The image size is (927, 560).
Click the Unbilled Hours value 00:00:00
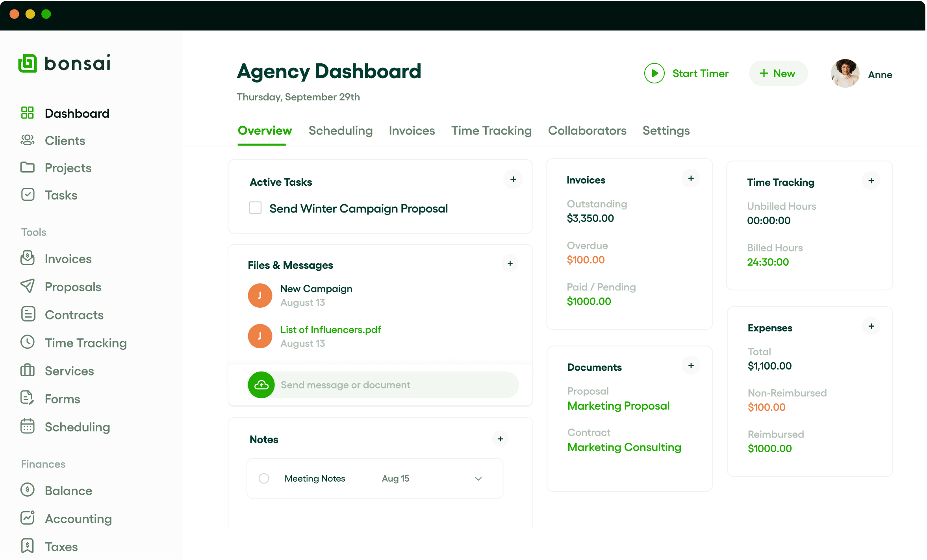pyautogui.click(x=769, y=221)
